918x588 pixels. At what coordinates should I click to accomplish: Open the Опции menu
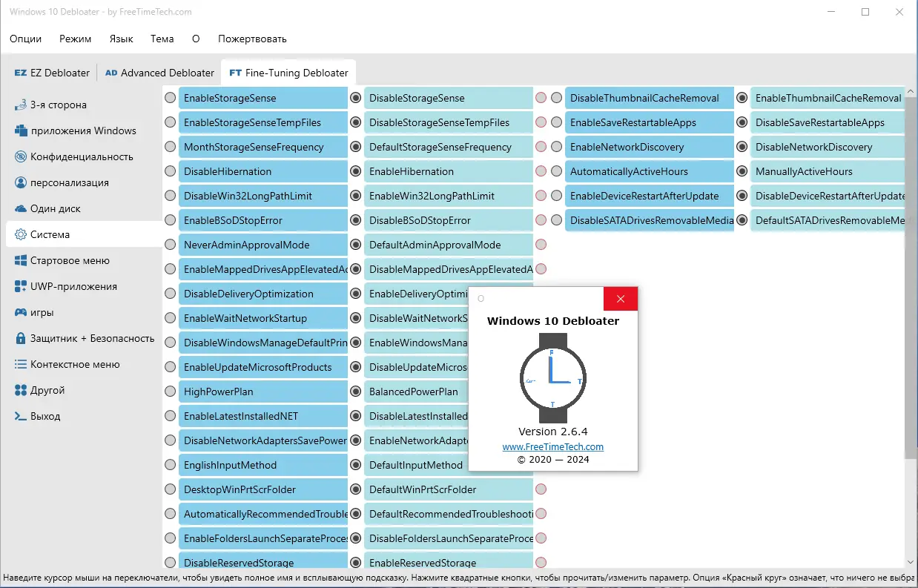pyautogui.click(x=26, y=39)
